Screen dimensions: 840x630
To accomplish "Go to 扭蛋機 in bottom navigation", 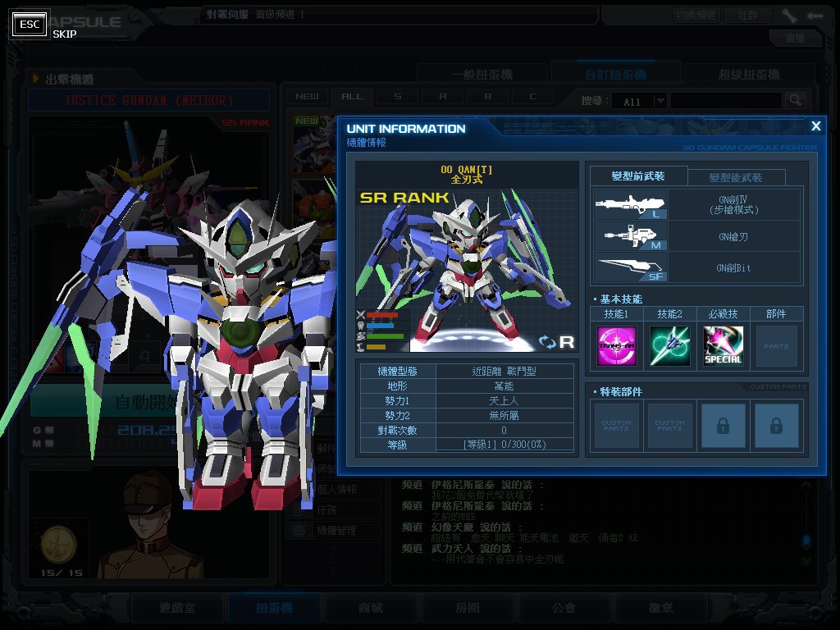I will click(x=274, y=608).
